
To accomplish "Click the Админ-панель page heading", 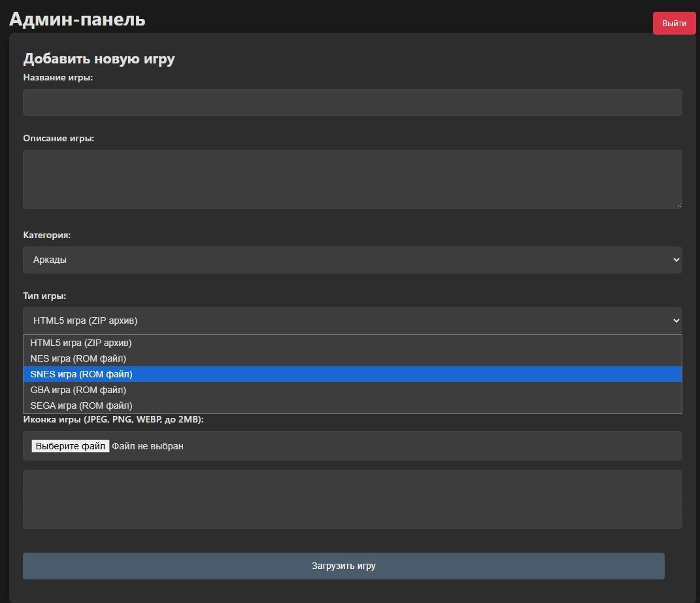I will tap(77, 20).
